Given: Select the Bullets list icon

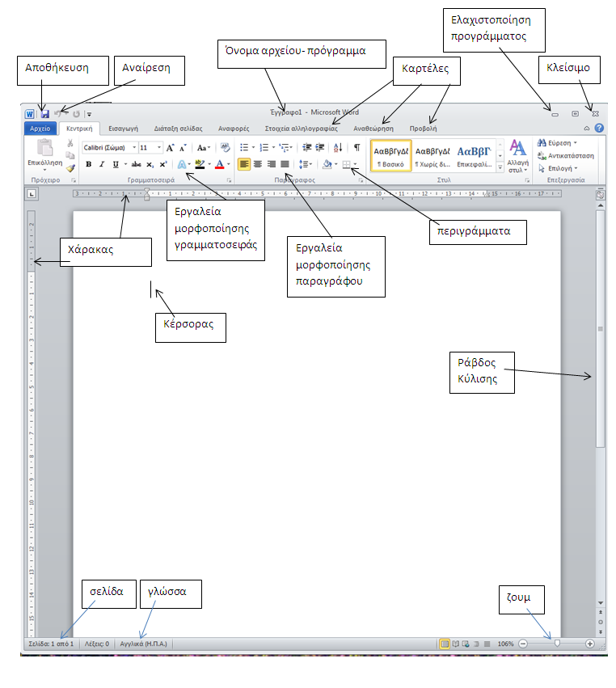Looking at the screenshot, I should pyautogui.click(x=244, y=148).
